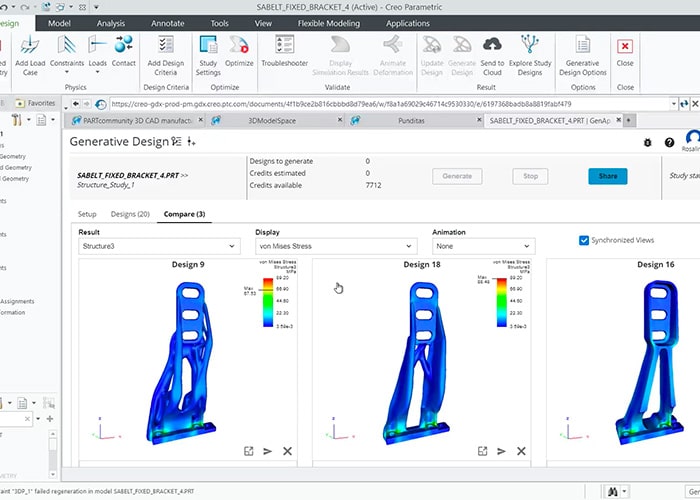Image resolution: width=700 pixels, height=500 pixels.
Task: Click the Stop button
Action: tap(530, 176)
